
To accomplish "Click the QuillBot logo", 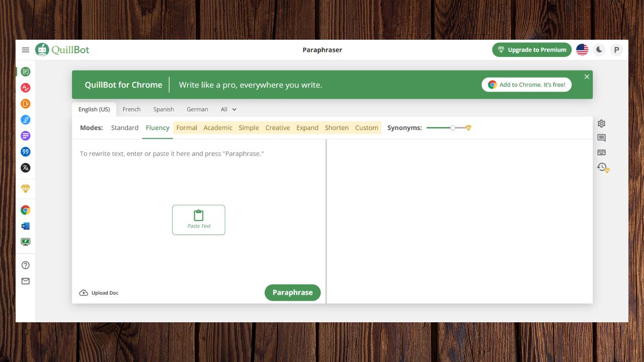I will [62, 50].
